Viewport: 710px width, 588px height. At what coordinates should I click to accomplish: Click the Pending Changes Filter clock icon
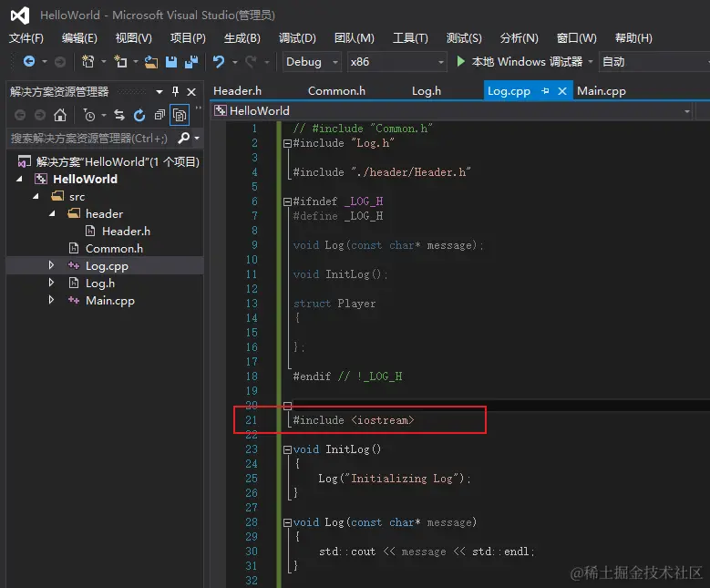89,116
